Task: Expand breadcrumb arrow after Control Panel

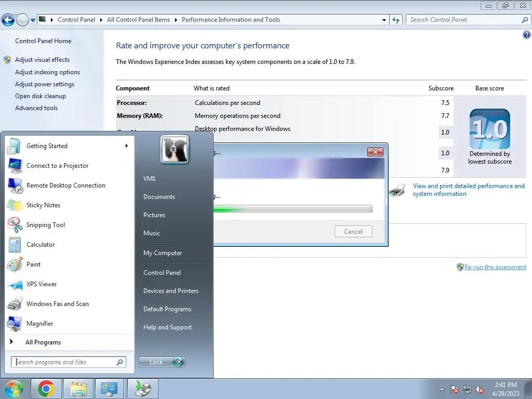Action: (101, 20)
